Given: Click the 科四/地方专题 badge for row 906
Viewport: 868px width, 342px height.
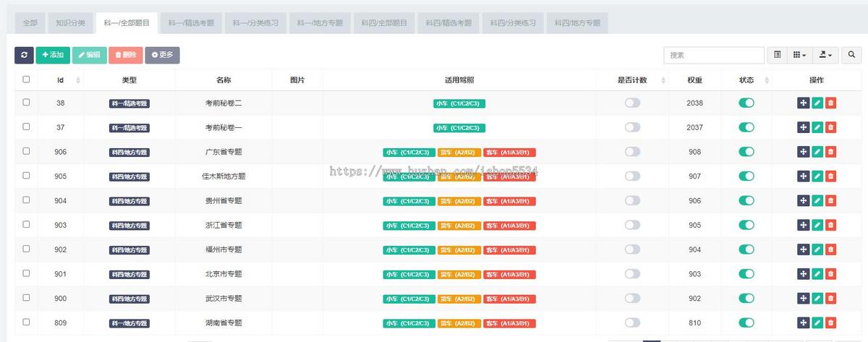Looking at the screenshot, I should tap(129, 153).
